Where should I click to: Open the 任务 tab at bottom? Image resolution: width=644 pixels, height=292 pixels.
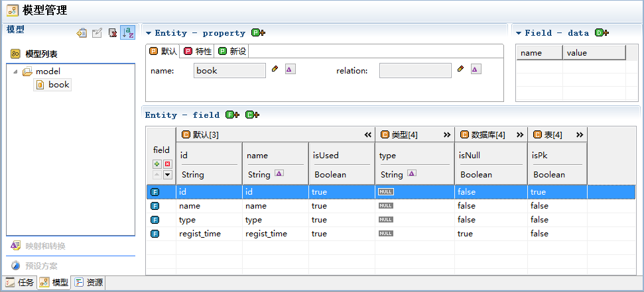pyautogui.click(x=20, y=282)
